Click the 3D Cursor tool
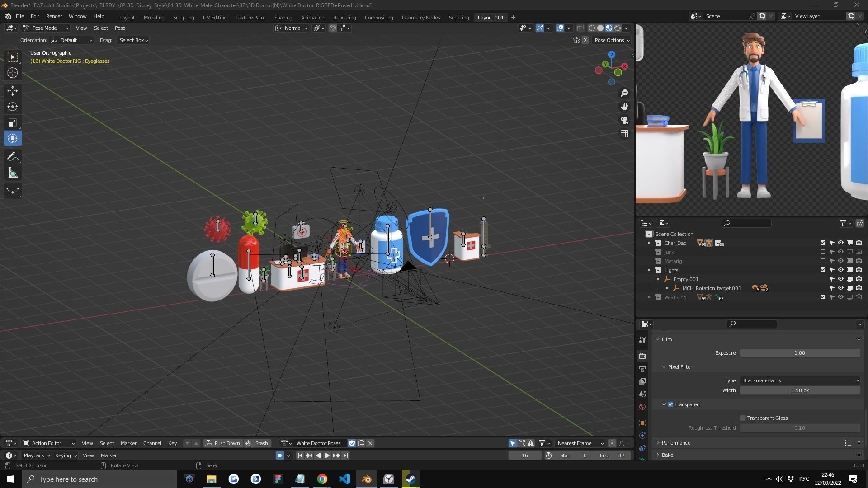The width and height of the screenshot is (868, 488). point(13,73)
